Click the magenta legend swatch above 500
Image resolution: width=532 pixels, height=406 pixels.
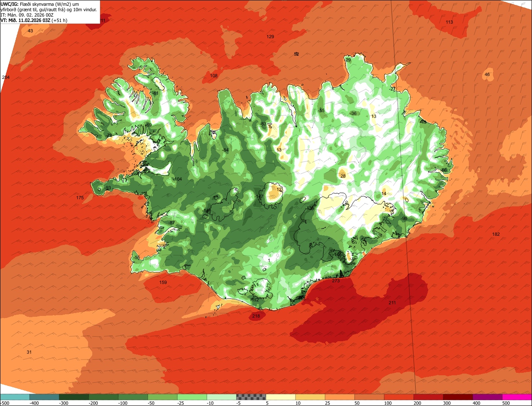pyautogui.click(x=517, y=397)
